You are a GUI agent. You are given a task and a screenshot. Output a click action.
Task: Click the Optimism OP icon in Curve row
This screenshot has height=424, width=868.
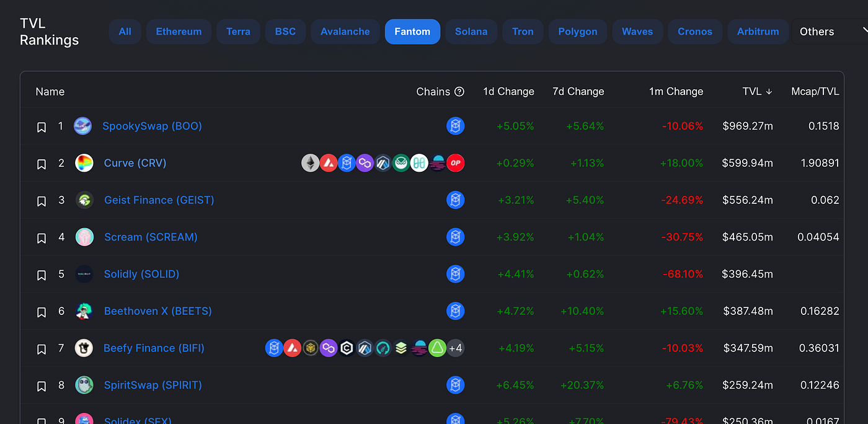[x=456, y=163]
